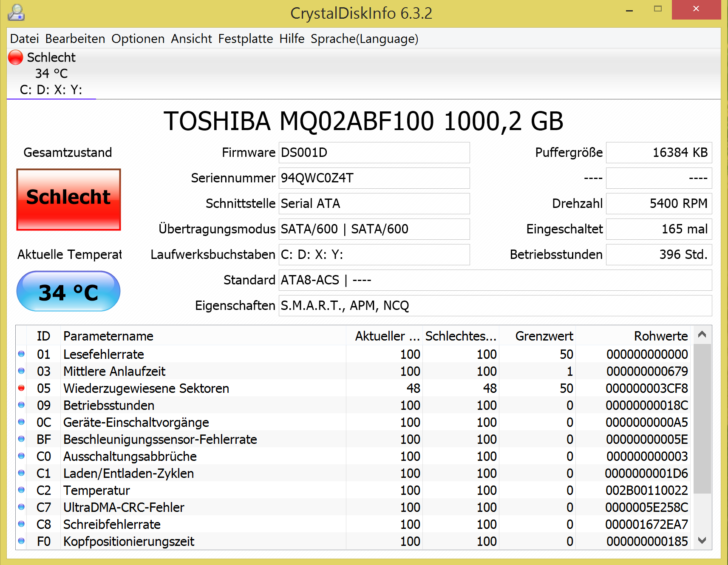The image size is (728, 565).
Task: Click the Rohwerte column header
Action: pos(633,336)
